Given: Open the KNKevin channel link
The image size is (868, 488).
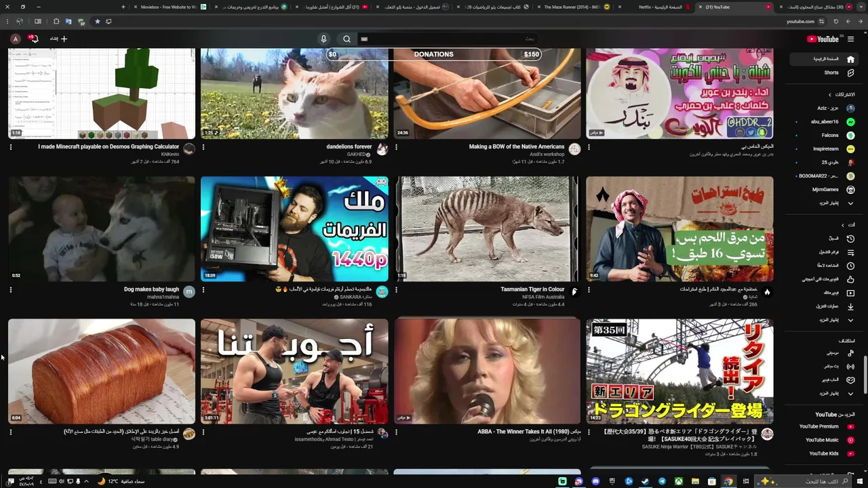Looking at the screenshot, I should point(170,155).
